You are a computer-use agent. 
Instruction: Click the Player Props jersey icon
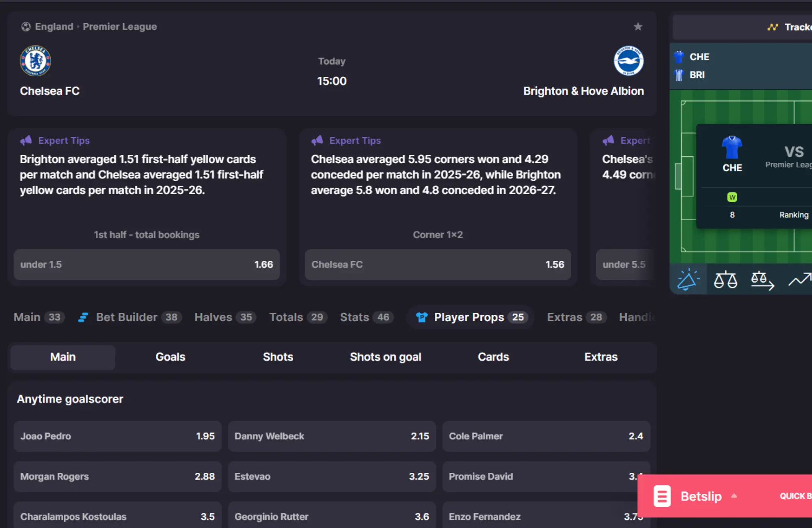pos(422,317)
